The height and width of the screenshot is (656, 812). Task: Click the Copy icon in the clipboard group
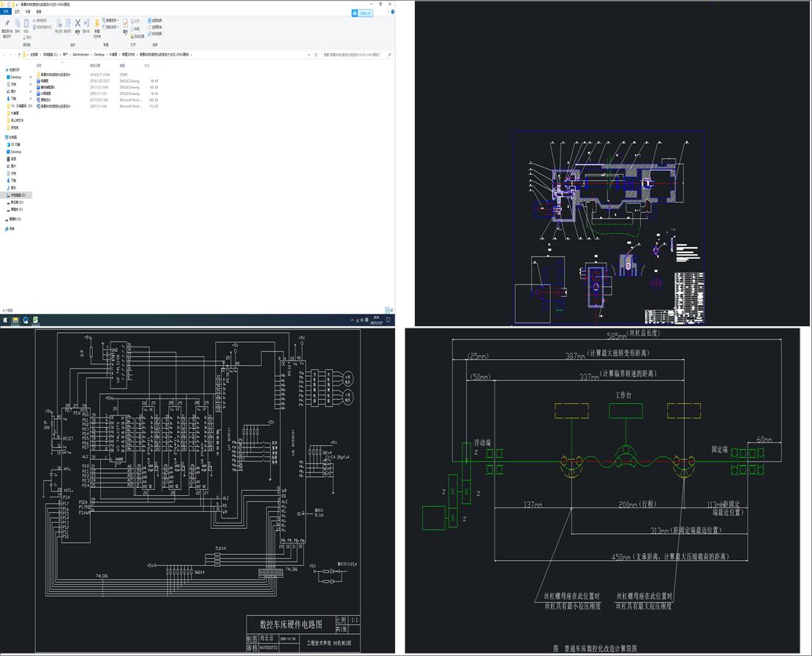point(18,24)
